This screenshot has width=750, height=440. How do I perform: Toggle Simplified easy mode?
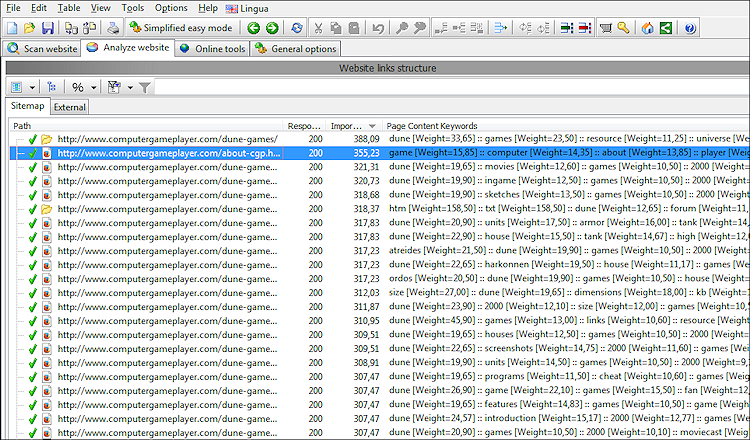(x=181, y=28)
